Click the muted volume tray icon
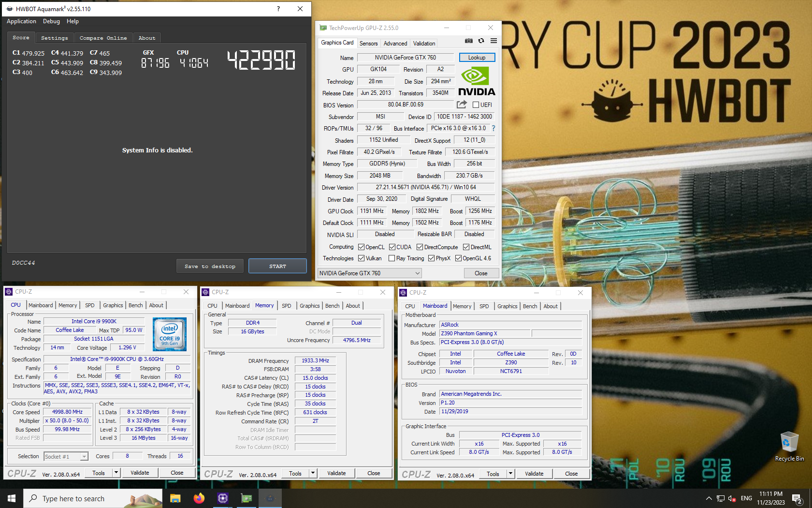 (x=732, y=498)
